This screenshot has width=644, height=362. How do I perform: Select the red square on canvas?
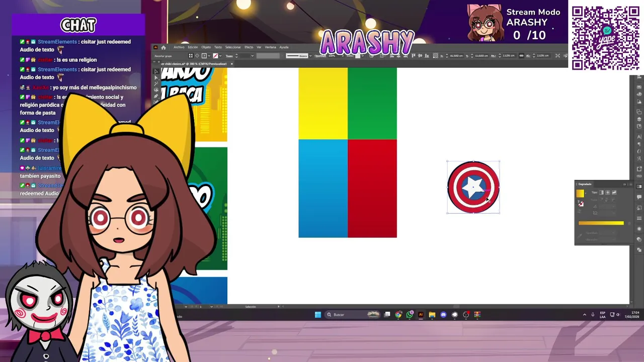coord(372,189)
